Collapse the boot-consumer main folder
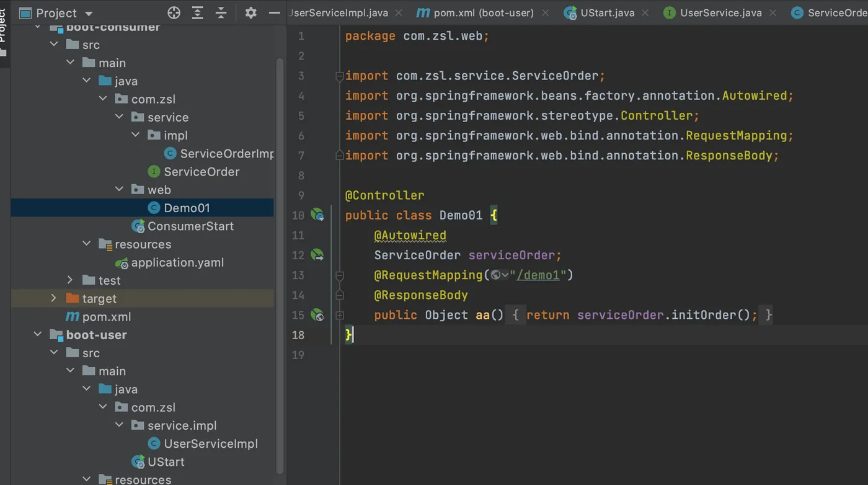868x485 pixels. [70, 63]
